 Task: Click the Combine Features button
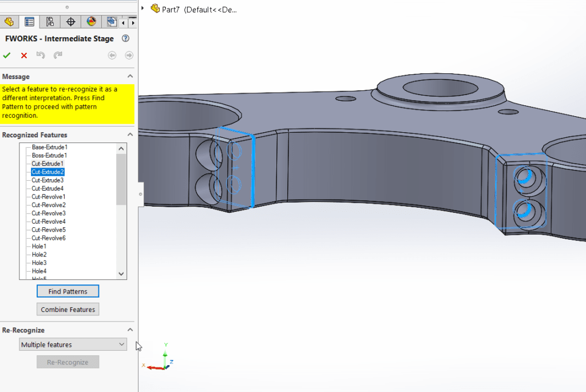click(x=68, y=310)
